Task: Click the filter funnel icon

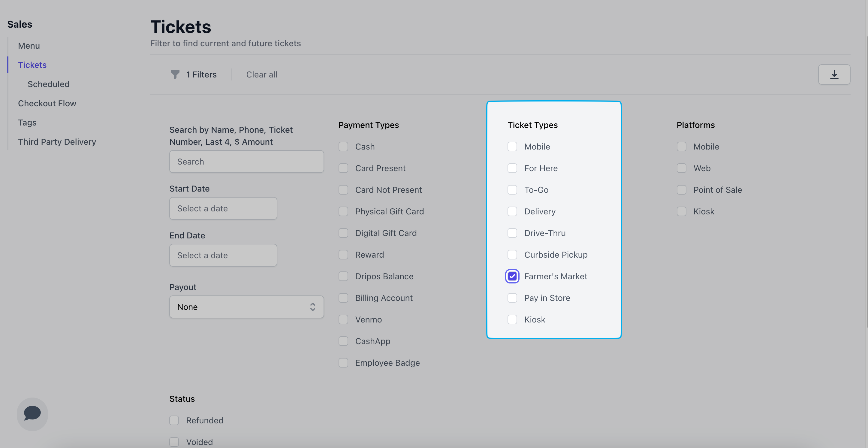Action: tap(175, 74)
